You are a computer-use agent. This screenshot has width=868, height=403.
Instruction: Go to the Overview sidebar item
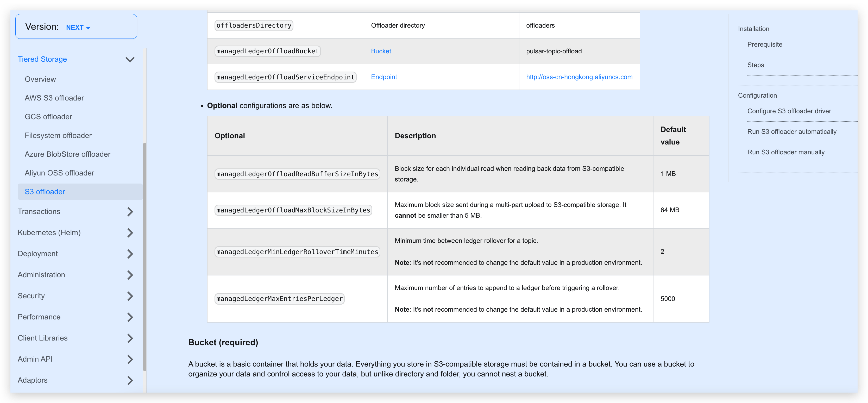[x=40, y=79]
